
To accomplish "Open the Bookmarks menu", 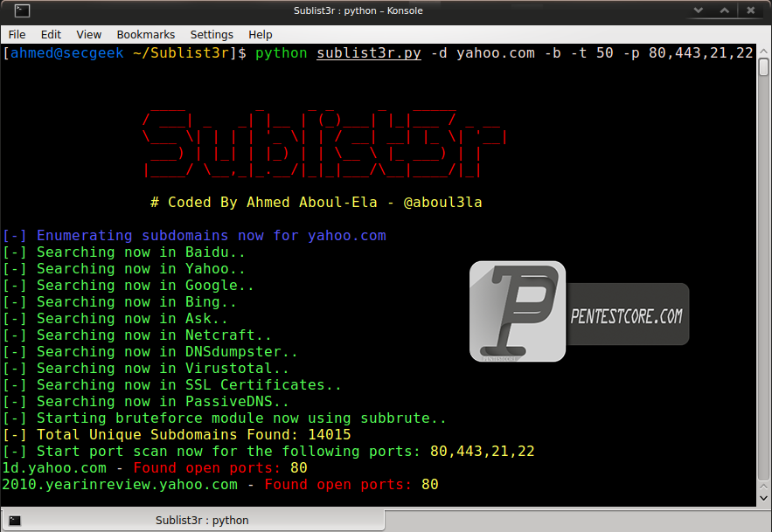I will (x=146, y=34).
